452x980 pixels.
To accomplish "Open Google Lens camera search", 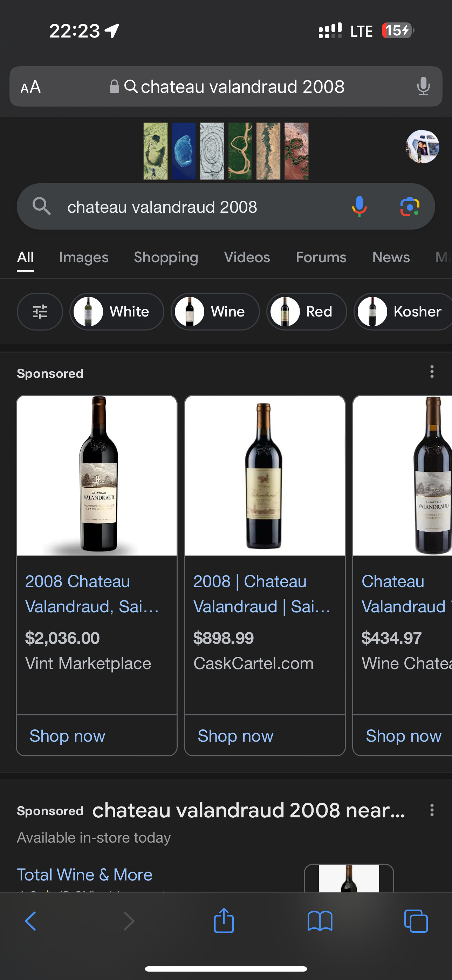I will coord(409,206).
